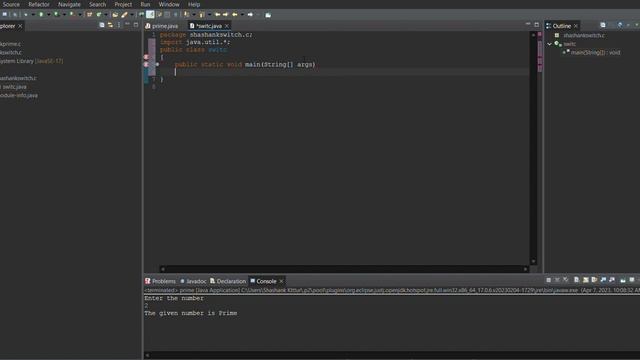Click Remove All Terminated Launches in the Console
This screenshot has height=360, width=640.
[x=565, y=280]
